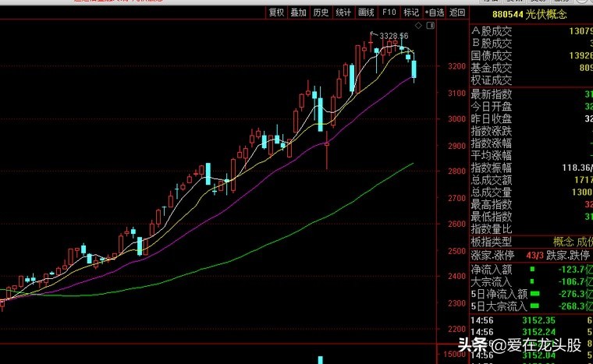This screenshot has width=593, height=364.
Task: Click the 跌家.跌停 label
Action: [x=568, y=256]
